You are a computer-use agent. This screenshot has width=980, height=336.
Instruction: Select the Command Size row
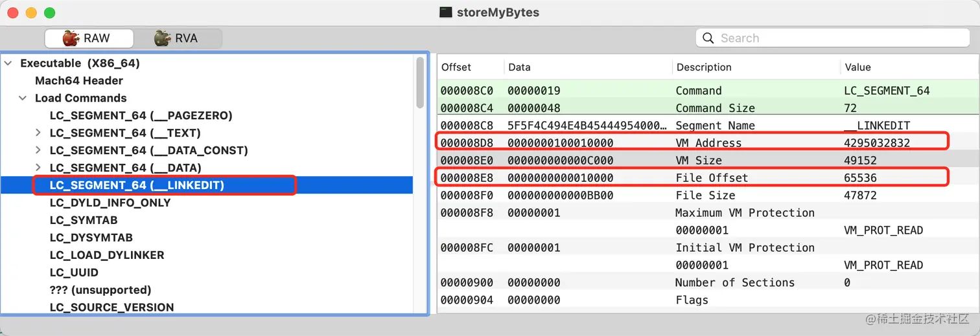pyautogui.click(x=708, y=108)
